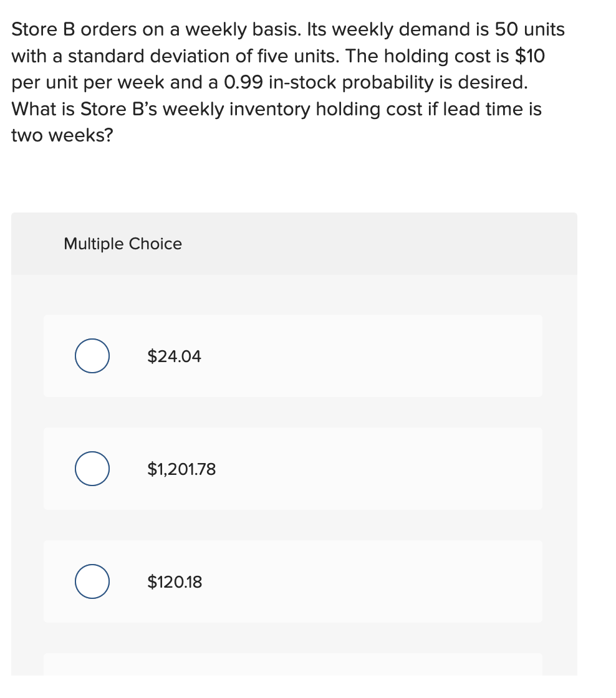Click "50 units" in the question
The width and height of the screenshot is (616, 698).
(x=529, y=29)
